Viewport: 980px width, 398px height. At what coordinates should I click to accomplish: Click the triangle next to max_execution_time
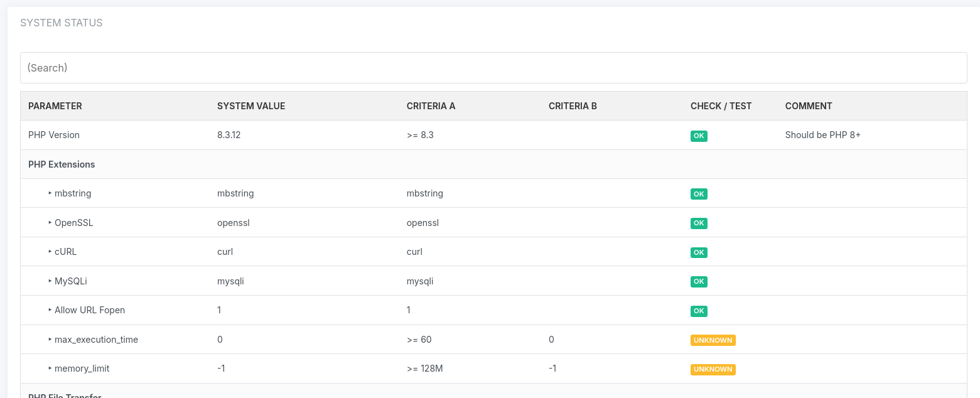50,340
